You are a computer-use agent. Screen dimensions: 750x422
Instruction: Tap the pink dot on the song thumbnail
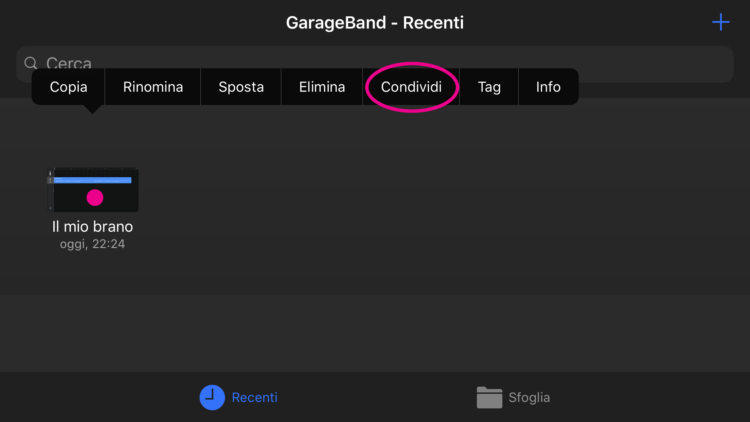point(95,197)
